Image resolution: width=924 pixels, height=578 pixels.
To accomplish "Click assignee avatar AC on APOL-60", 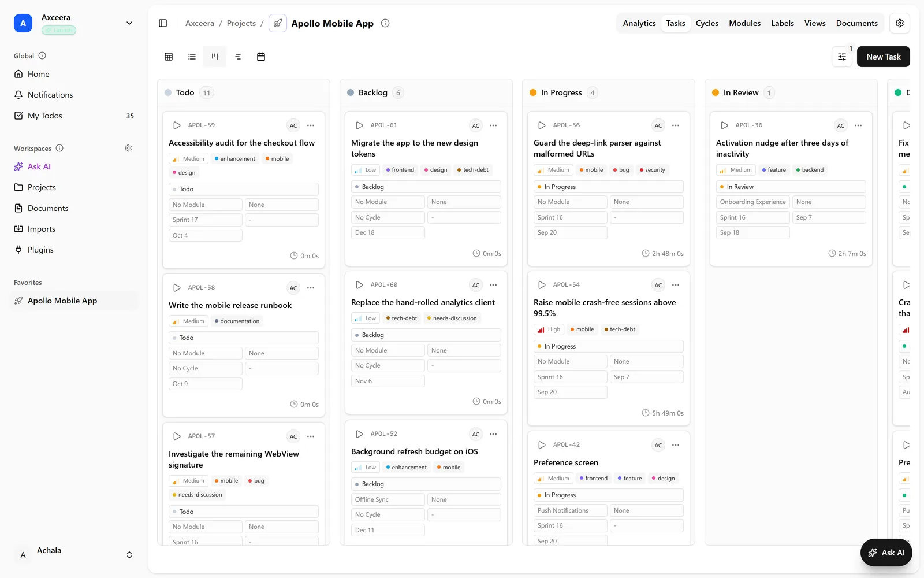I will click(x=476, y=285).
